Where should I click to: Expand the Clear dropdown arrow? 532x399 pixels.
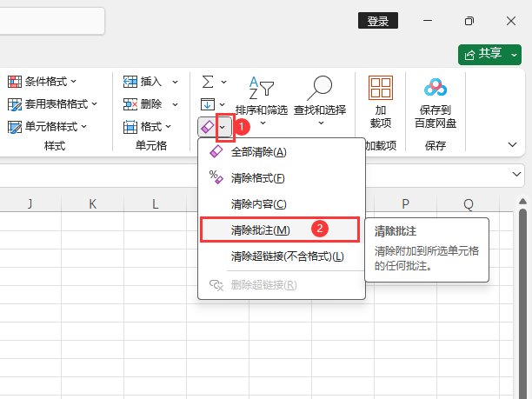tap(223, 127)
